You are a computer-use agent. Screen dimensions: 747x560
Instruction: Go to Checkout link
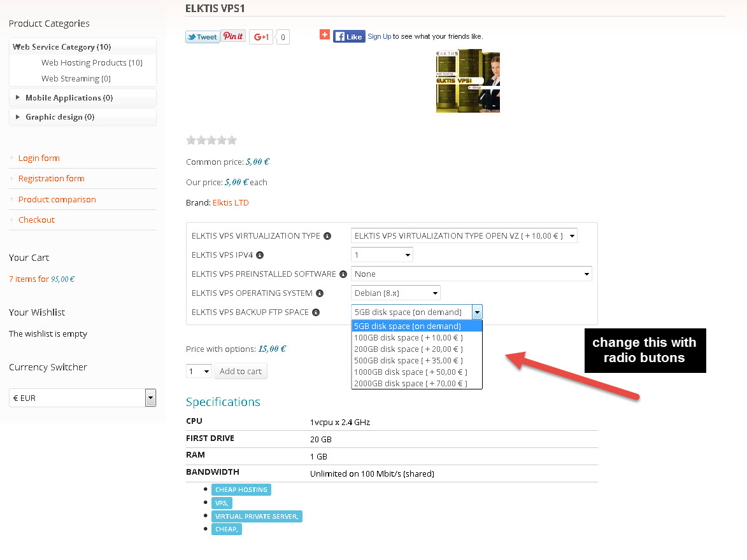coord(37,220)
